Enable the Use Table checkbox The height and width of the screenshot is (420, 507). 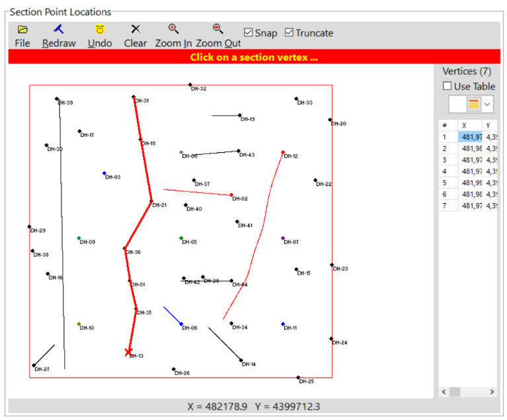tap(448, 86)
